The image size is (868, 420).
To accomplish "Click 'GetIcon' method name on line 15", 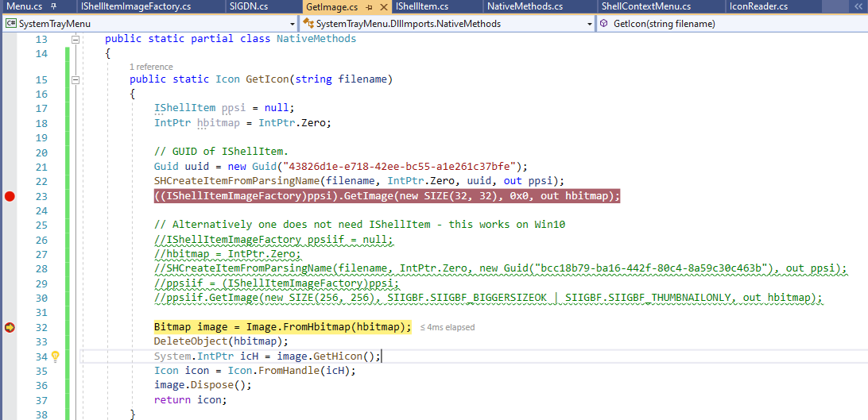I will (x=267, y=79).
